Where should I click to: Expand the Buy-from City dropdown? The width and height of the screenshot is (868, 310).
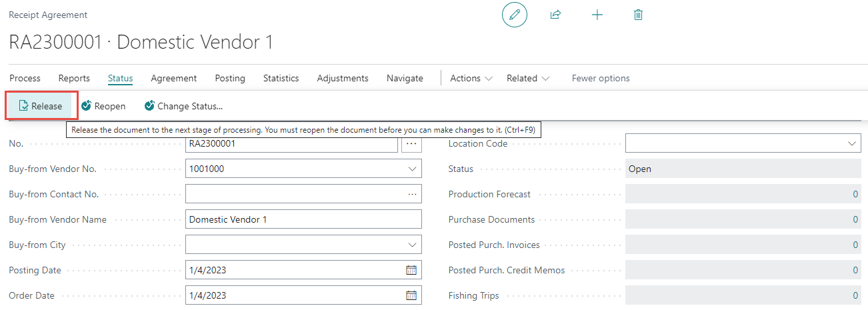[411, 245]
